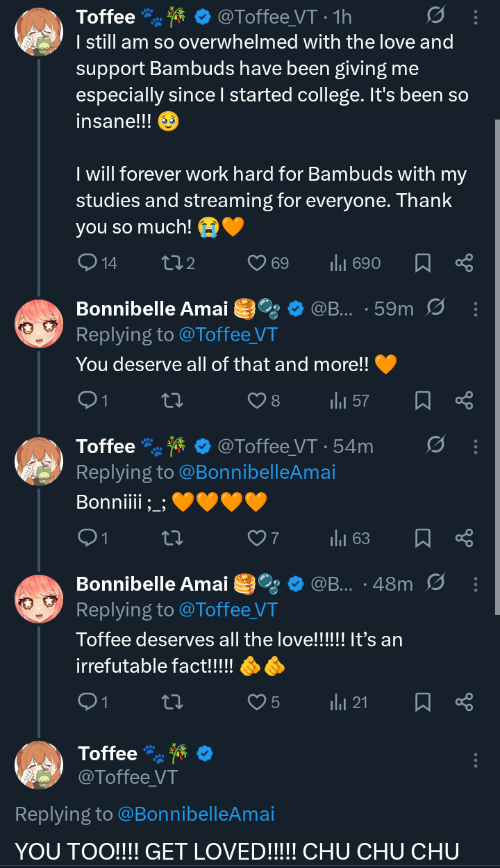Image resolution: width=500 pixels, height=868 pixels.
Task: Share Toffee's top tweet about college
Action: pos(464,263)
